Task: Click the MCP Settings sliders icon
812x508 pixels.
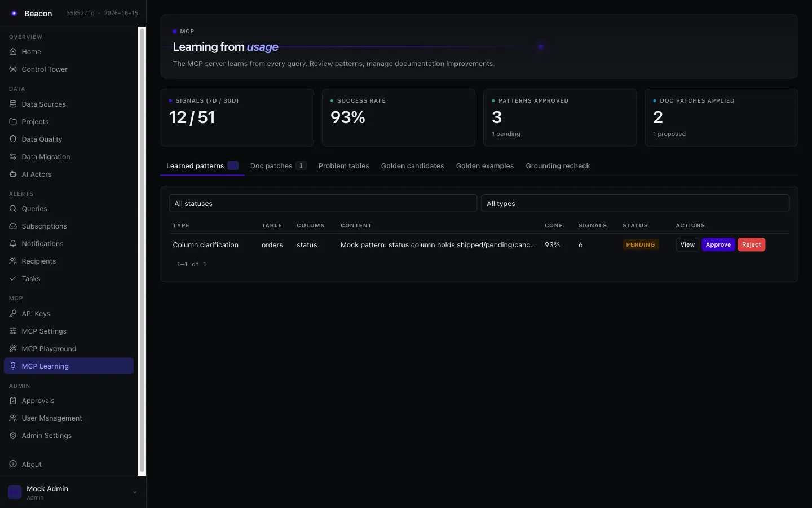Action: [x=13, y=331]
